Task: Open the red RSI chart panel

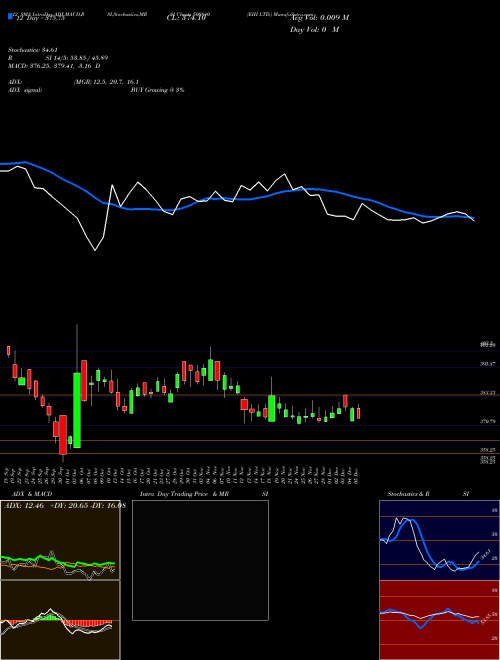Action: 439,620
